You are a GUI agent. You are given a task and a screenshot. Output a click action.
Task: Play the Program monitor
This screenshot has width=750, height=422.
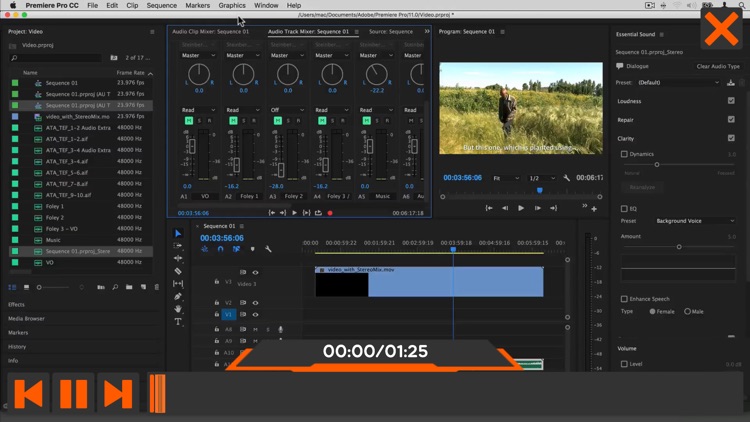[521, 208]
